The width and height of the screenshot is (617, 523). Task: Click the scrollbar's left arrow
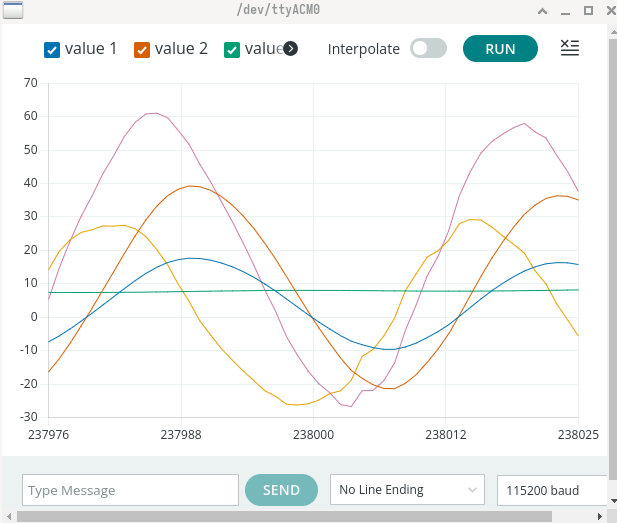tap(6, 516)
